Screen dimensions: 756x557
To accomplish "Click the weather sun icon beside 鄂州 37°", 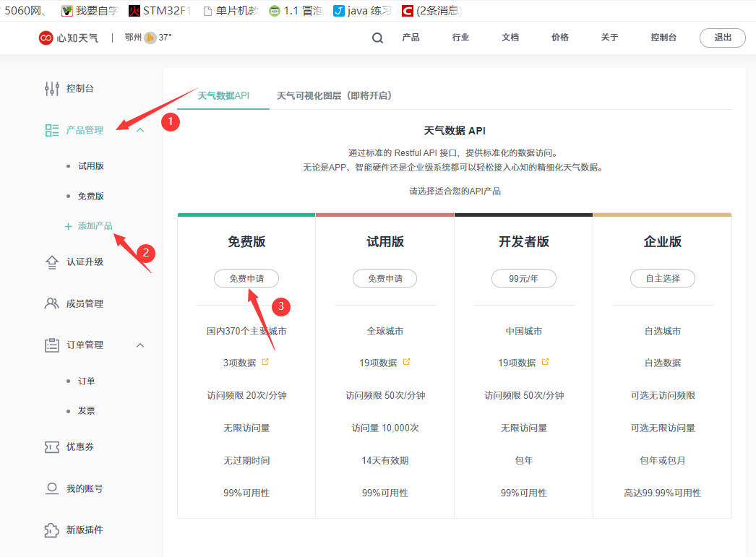I will [x=150, y=37].
